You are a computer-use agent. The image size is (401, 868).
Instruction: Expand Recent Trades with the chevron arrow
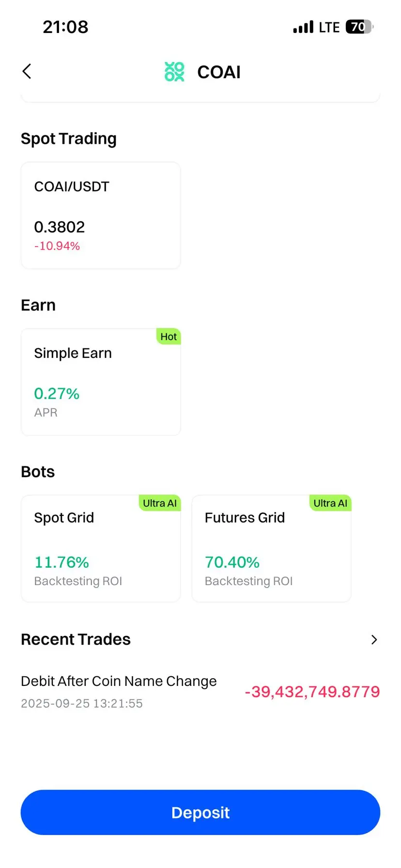(x=374, y=639)
